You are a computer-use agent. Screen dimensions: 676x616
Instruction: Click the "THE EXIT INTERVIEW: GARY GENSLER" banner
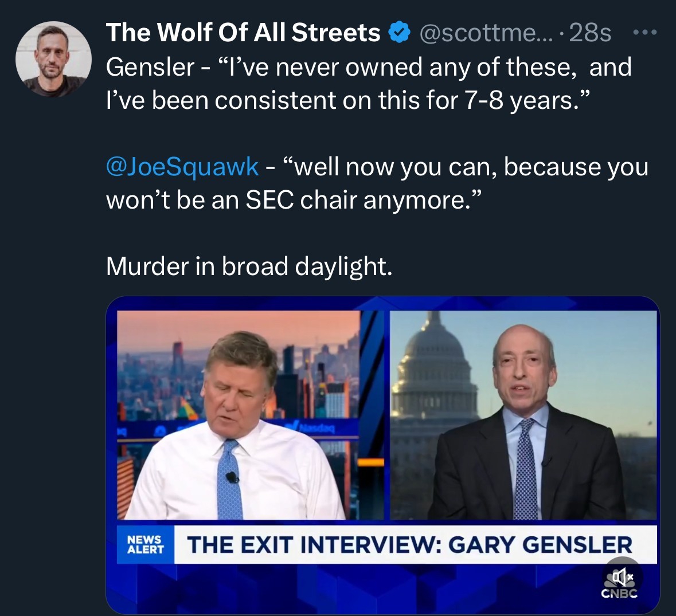[409, 544]
